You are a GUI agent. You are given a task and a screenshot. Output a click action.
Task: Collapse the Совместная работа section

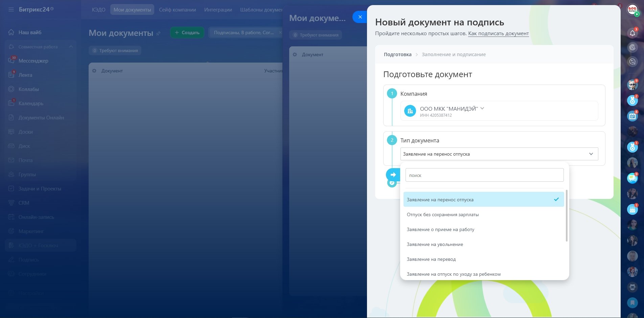tap(71, 47)
